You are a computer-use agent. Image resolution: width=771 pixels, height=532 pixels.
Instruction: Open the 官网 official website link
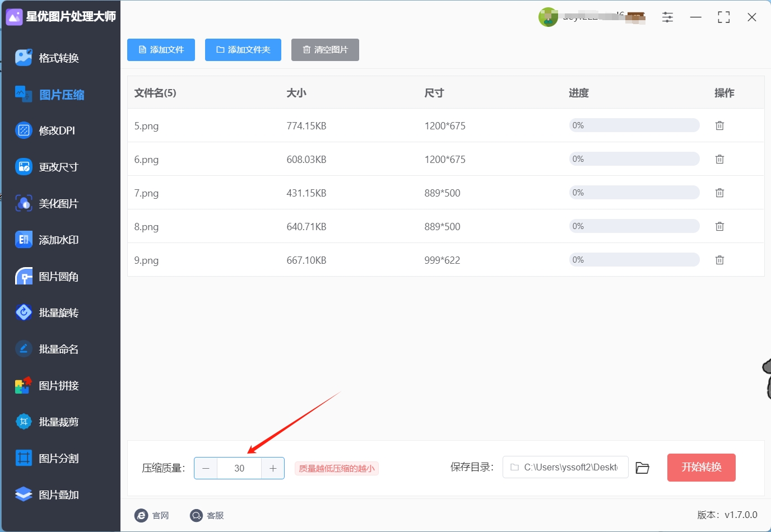tap(152, 515)
